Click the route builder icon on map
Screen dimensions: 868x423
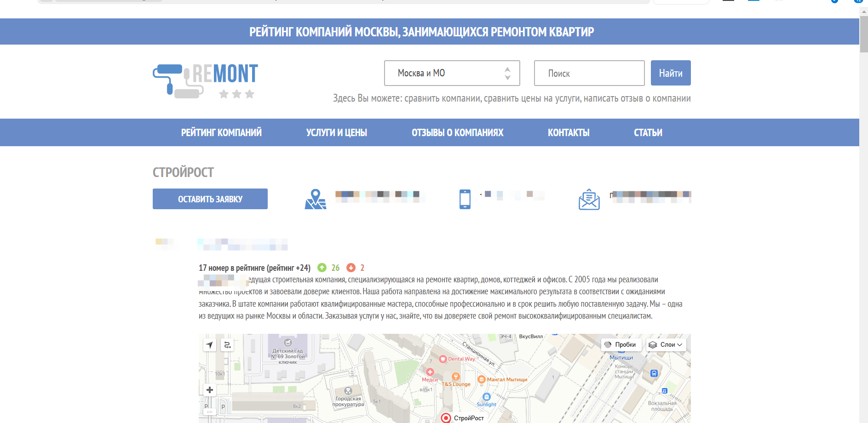[227, 345]
